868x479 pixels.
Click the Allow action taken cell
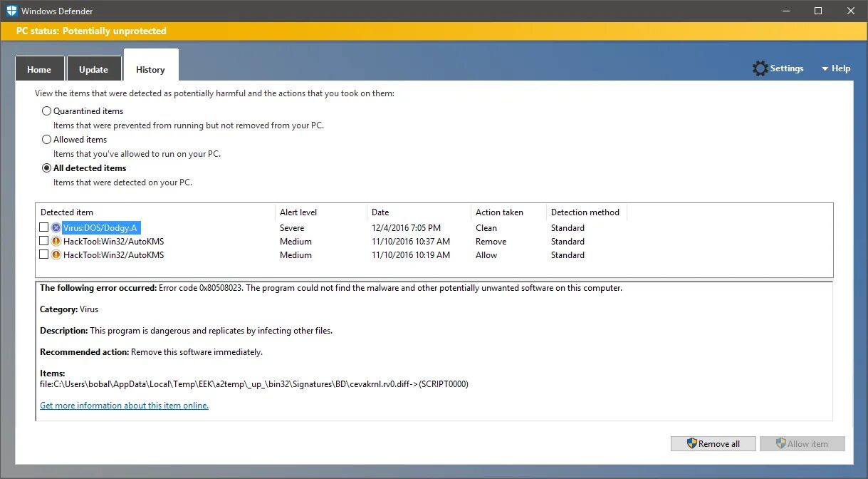click(486, 255)
